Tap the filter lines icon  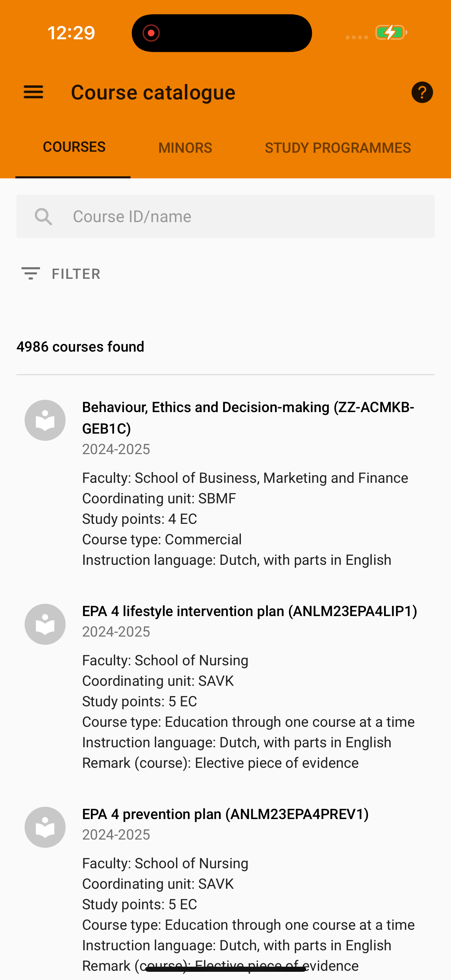coord(30,274)
